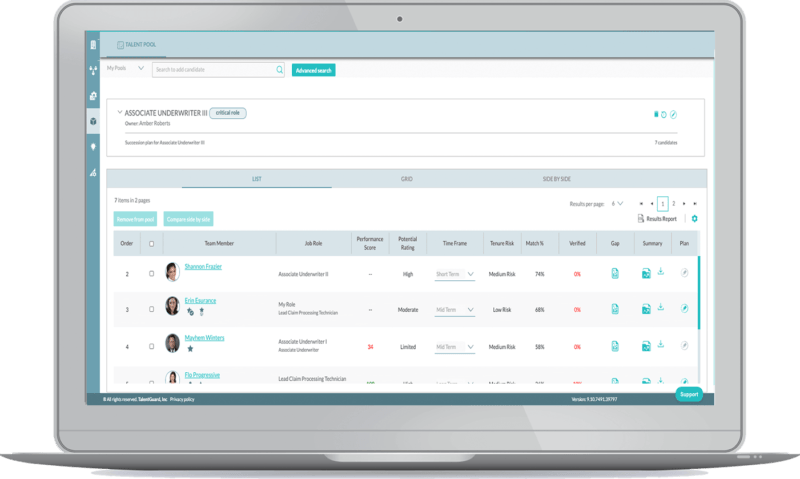Open the My Pools dropdown

[x=125, y=68]
